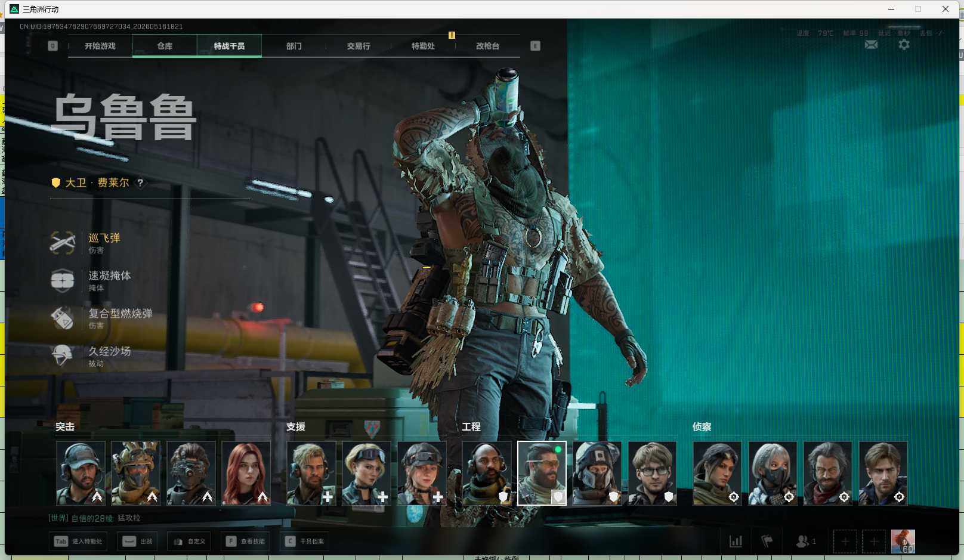This screenshot has height=560, width=964.
Task: Click the 久经沙场 skill name
Action: point(110,351)
